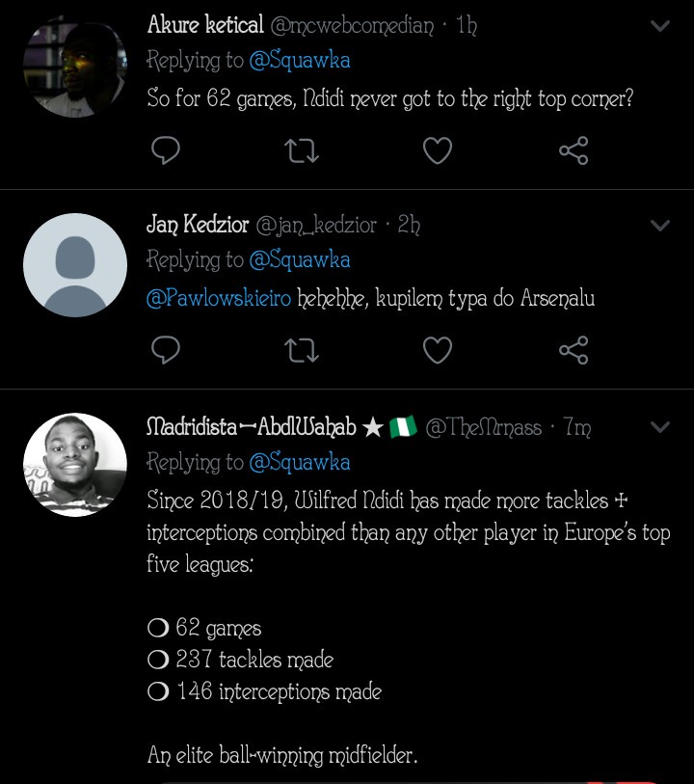
Task: View Akure ketical's profile picture
Action: pos(75,66)
